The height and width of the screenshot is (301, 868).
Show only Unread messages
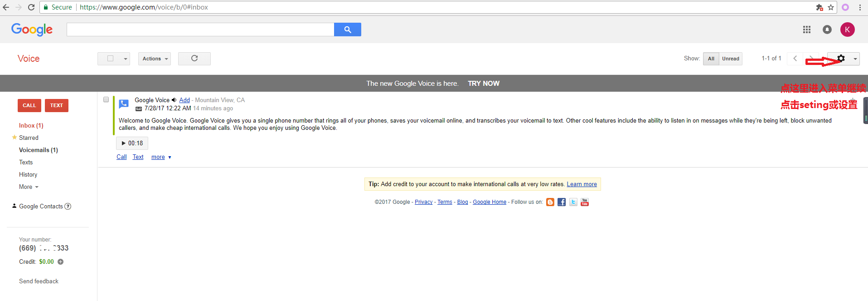(731, 59)
